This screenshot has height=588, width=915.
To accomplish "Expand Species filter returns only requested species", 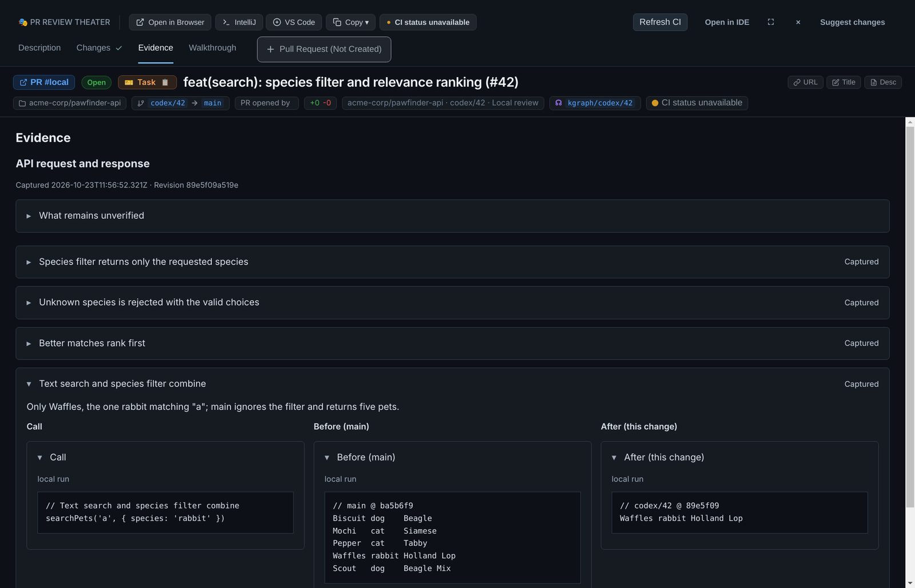I will click(452, 262).
